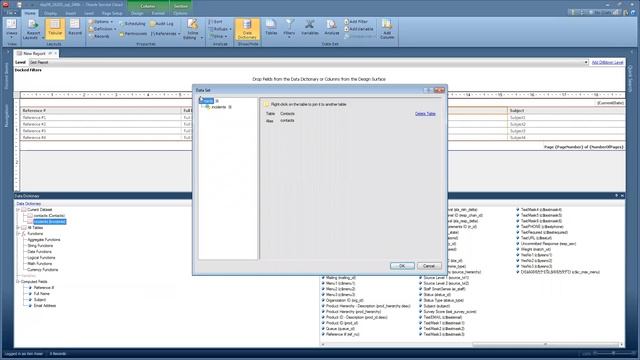Click the status bar zoom slider
Image resolution: width=640 pixels, height=360 pixels.
(x=612, y=353)
